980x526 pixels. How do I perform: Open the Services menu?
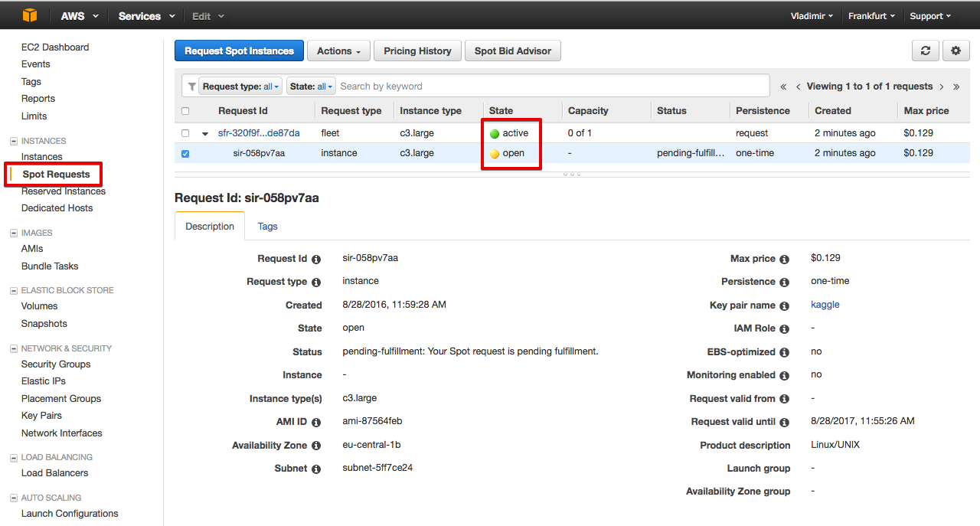pos(147,15)
